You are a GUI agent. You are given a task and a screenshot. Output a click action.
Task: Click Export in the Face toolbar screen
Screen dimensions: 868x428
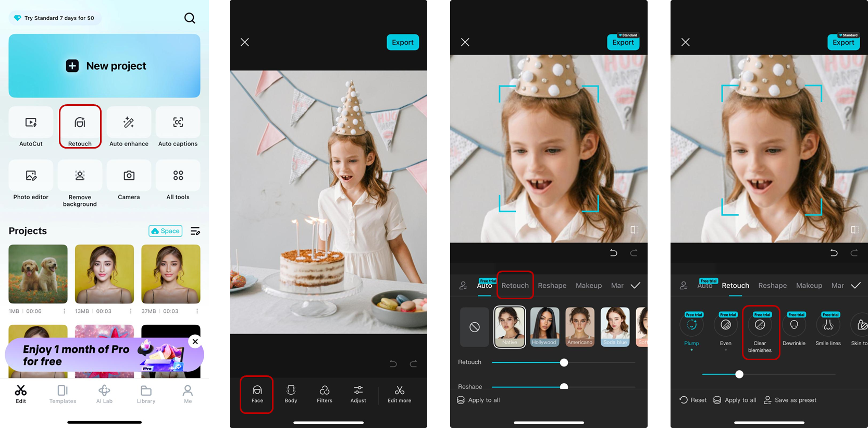(403, 42)
